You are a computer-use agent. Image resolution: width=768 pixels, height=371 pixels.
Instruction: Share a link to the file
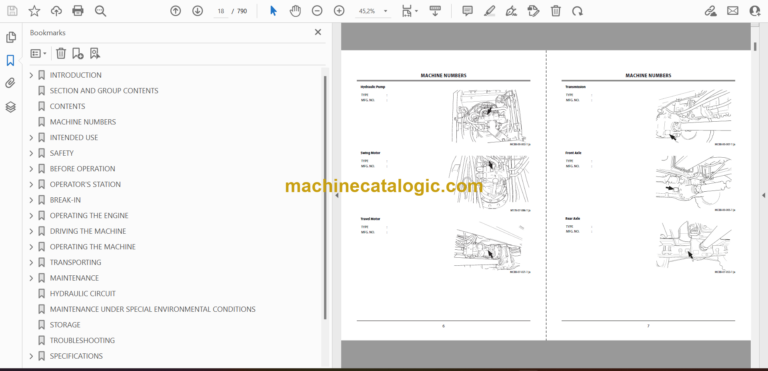click(710, 11)
